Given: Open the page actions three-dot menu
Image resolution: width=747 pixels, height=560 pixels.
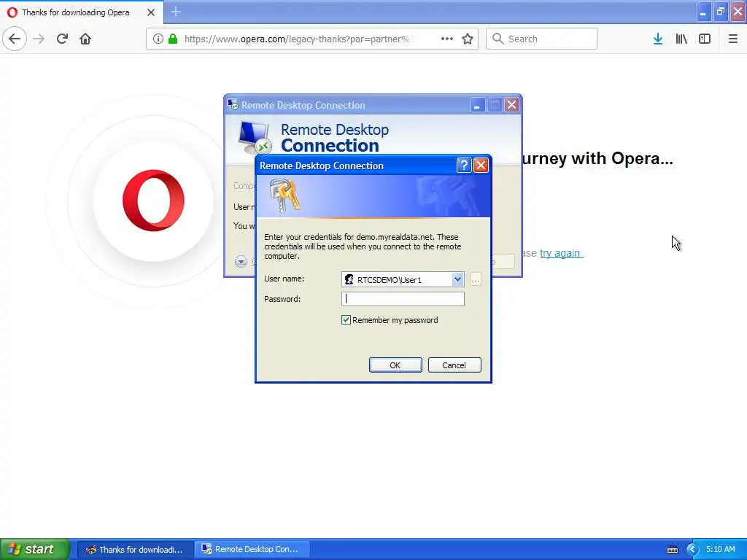Looking at the screenshot, I should pos(447,39).
